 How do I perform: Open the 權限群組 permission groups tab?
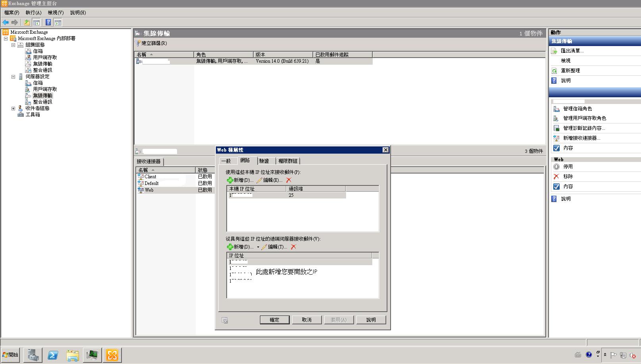pyautogui.click(x=288, y=161)
